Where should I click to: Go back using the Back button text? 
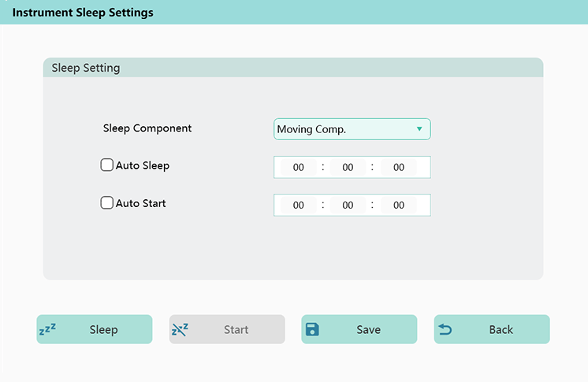[x=501, y=330]
